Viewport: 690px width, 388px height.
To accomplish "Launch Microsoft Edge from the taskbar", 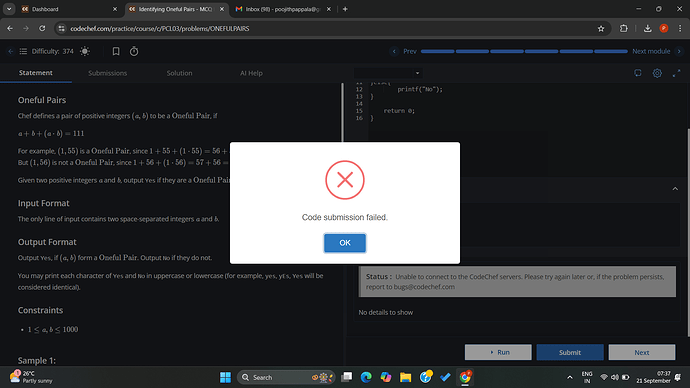I will tap(366, 377).
